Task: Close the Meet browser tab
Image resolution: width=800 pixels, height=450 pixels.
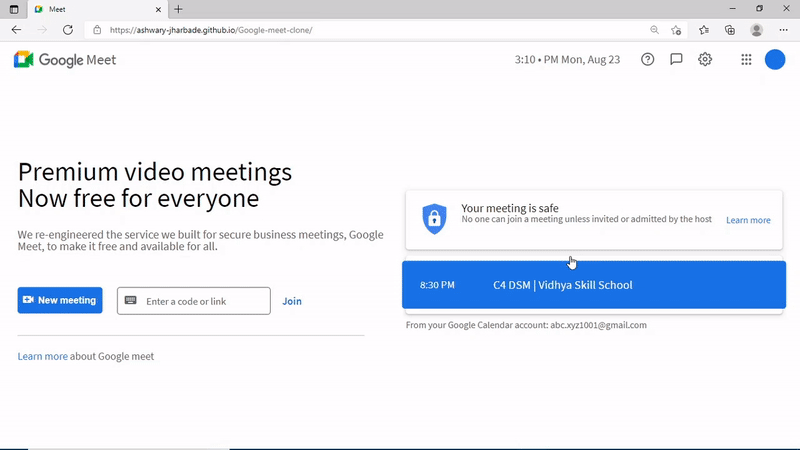Action: 158,9
